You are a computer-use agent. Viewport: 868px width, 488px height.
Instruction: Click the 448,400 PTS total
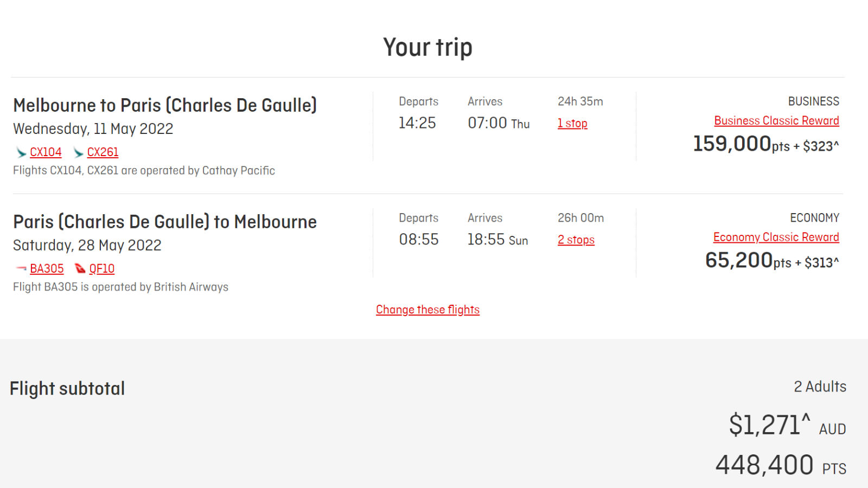(781, 465)
